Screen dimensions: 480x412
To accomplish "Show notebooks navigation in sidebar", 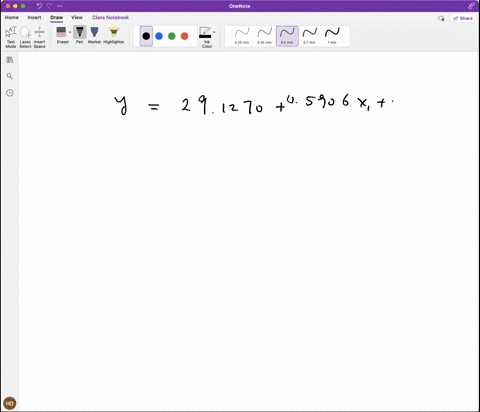I will (x=10, y=60).
